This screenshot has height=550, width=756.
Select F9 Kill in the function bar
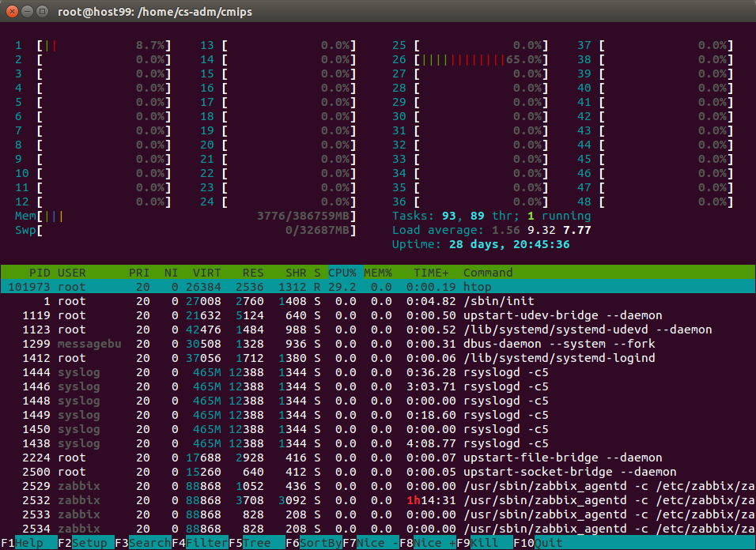[x=484, y=543]
